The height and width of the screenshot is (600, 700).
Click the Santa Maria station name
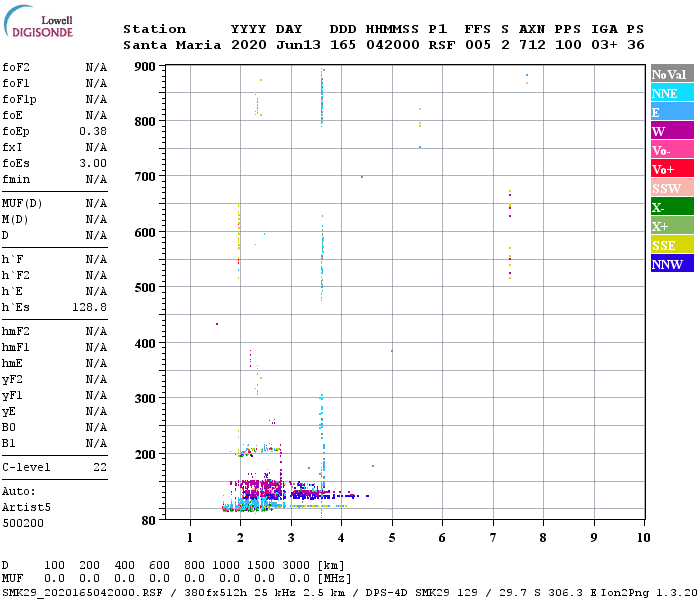click(x=172, y=45)
